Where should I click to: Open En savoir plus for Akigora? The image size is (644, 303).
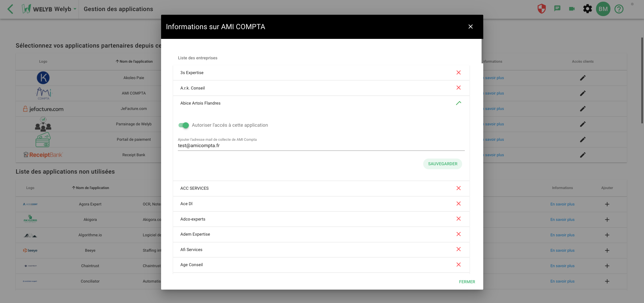tap(562, 220)
